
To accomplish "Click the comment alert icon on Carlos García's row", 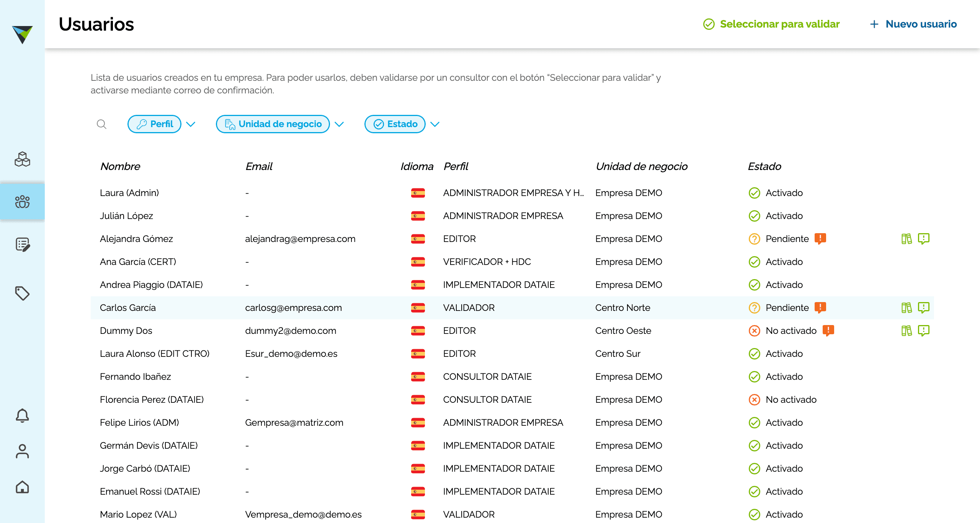I will click(924, 308).
